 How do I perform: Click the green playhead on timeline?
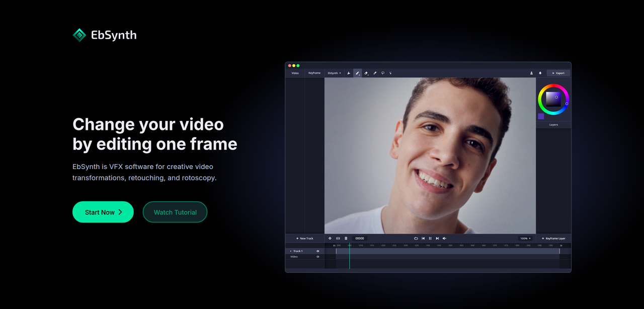(x=349, y=256)
